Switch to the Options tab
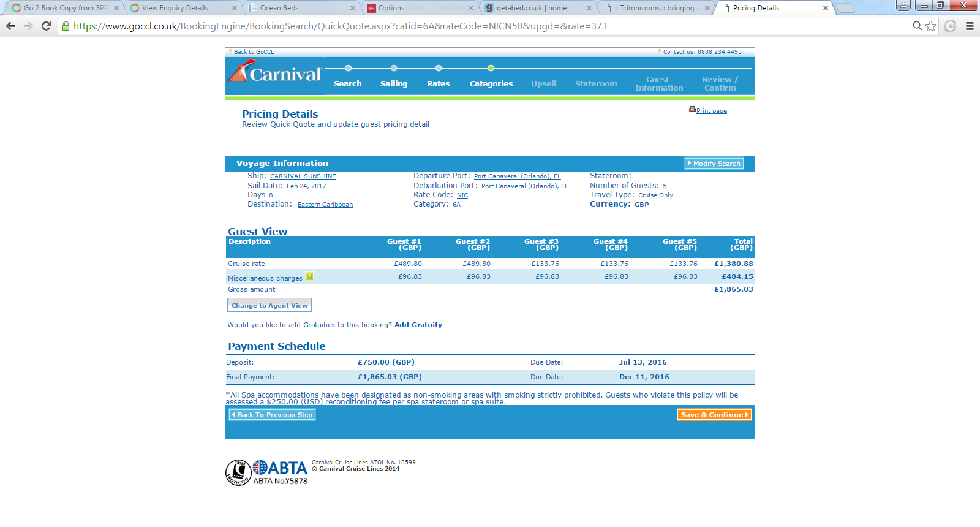 420,8
